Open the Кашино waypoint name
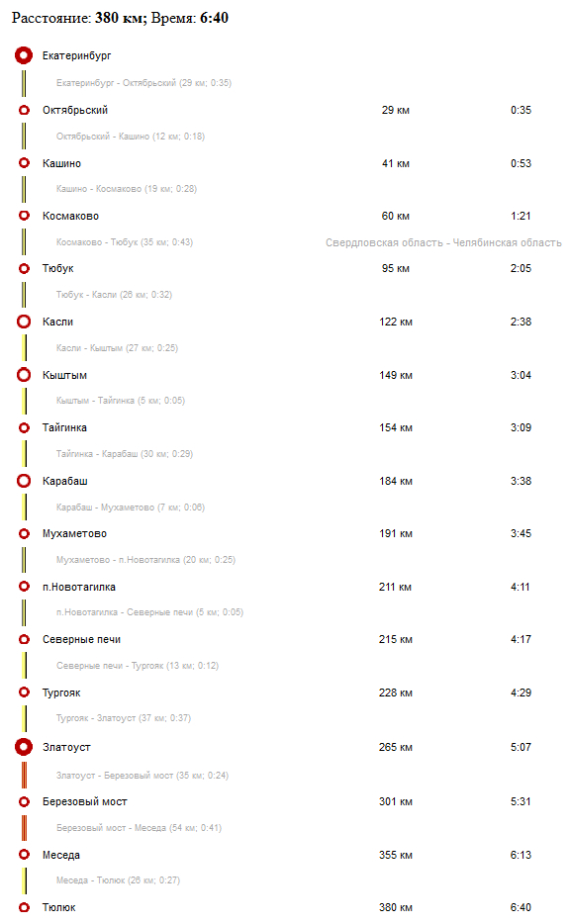The image size is (570, 924). 62,163
